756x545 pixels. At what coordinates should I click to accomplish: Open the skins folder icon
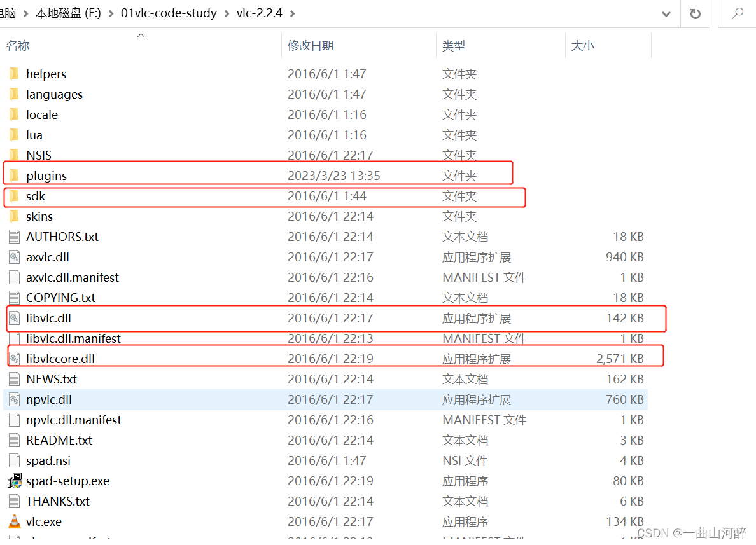[14, 216]
